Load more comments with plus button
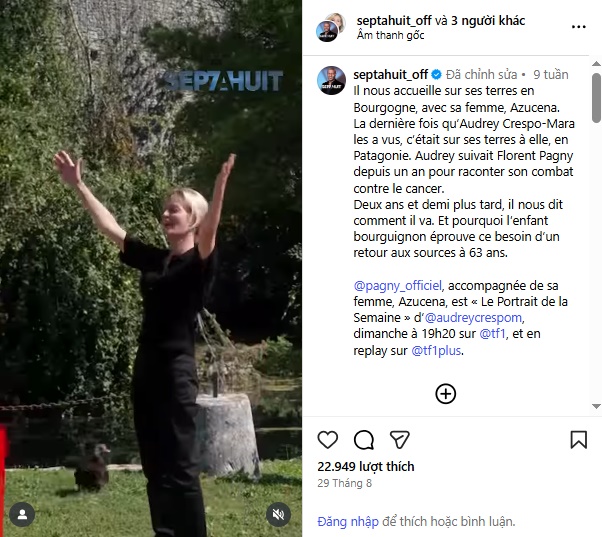 coord(445,394)
